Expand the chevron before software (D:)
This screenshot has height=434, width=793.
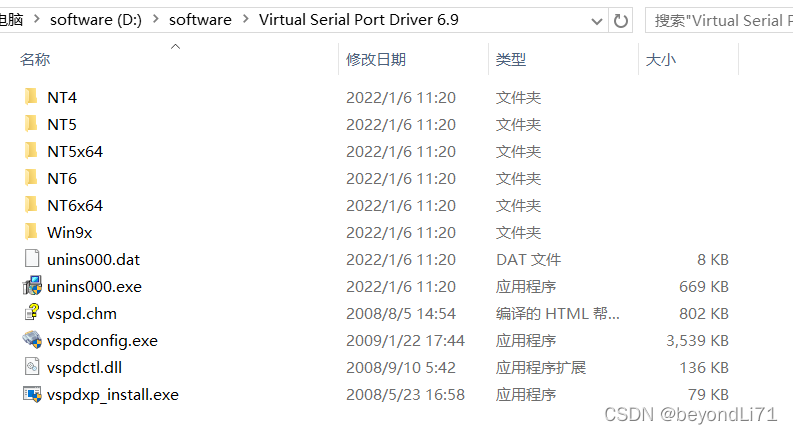click(x=36, y=19)
